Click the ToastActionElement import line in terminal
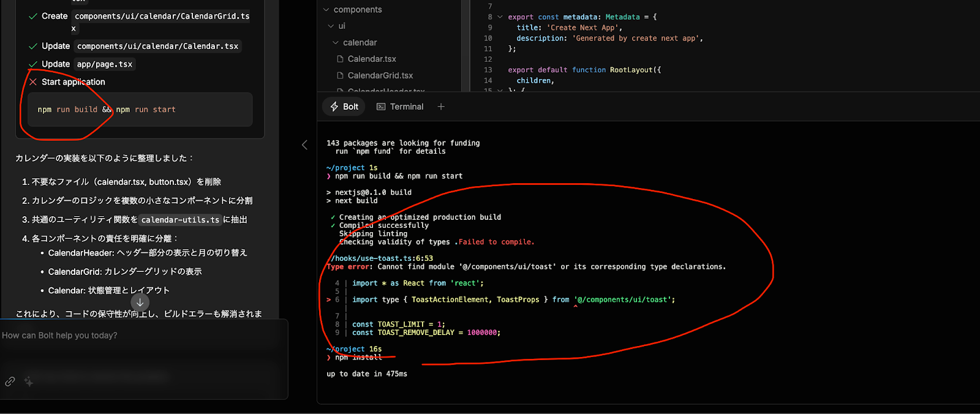The image size is (980, 414). [514, 299]
